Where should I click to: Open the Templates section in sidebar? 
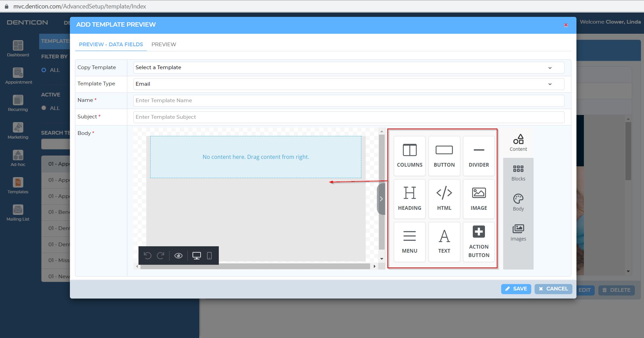tap(18, 185)
